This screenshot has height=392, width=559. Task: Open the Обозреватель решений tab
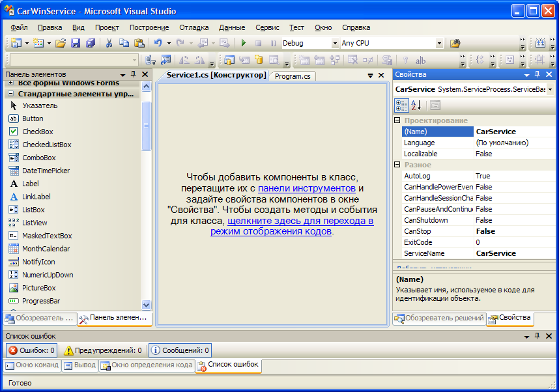tap(439, 318)
